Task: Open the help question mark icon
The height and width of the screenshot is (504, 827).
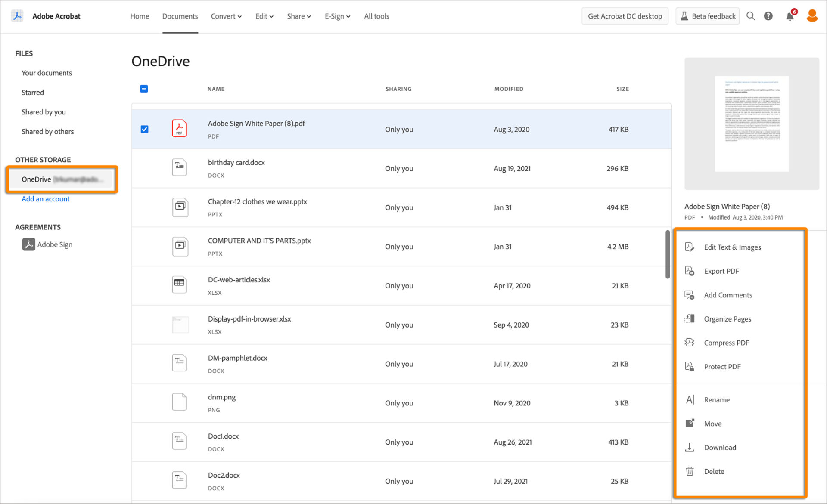Action: click(768, 16)
